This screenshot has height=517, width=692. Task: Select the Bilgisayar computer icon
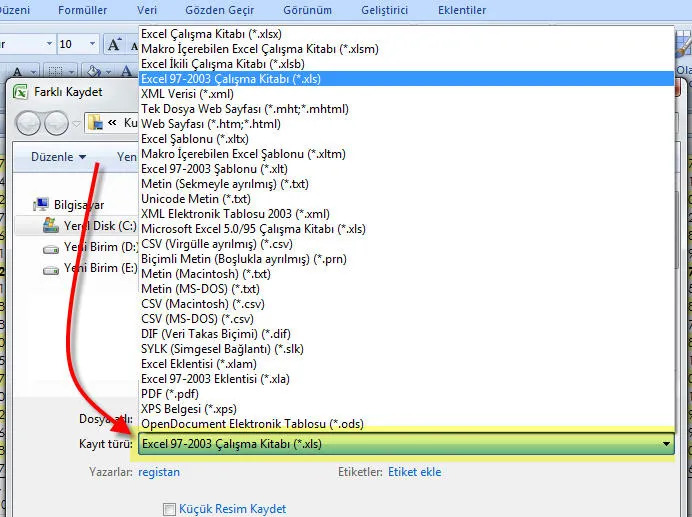(42, 203)
